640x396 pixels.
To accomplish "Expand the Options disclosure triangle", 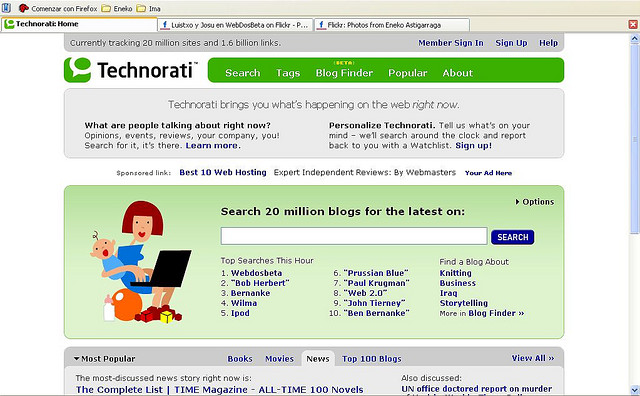I will tap(517, 202).
